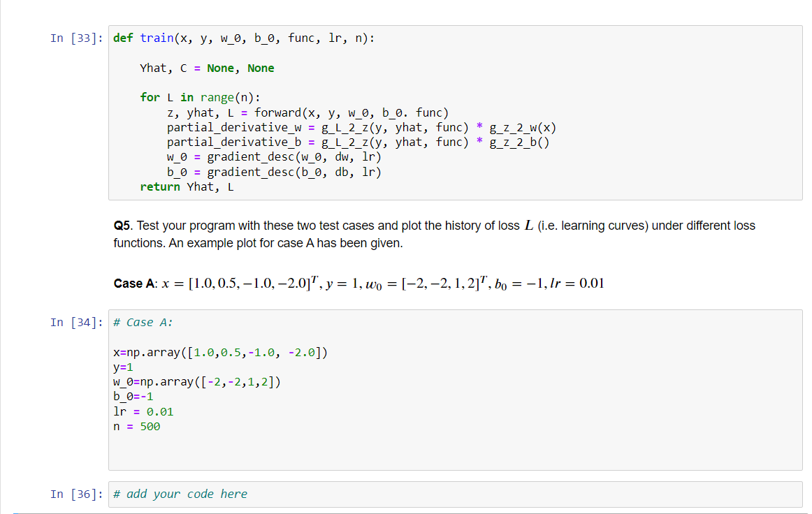Click the Q5 question markdown text
The image size is (812, 514).
click(435, 234)
